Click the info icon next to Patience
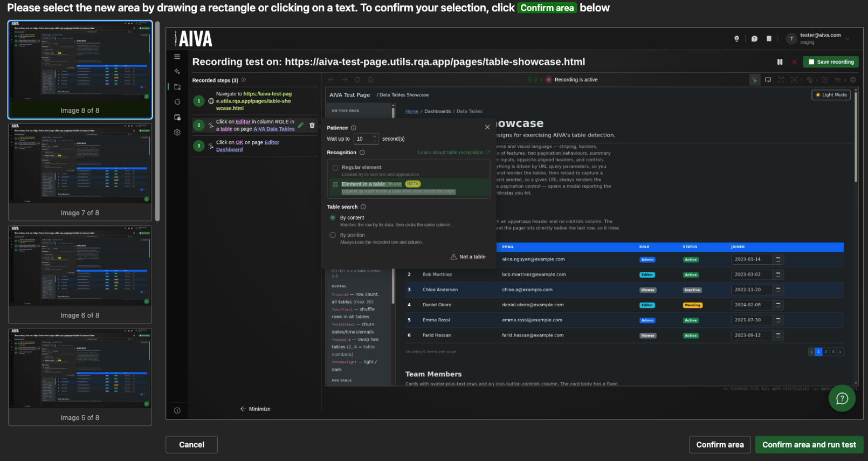The width and height of the screenshot is (868, 461). 354,128
